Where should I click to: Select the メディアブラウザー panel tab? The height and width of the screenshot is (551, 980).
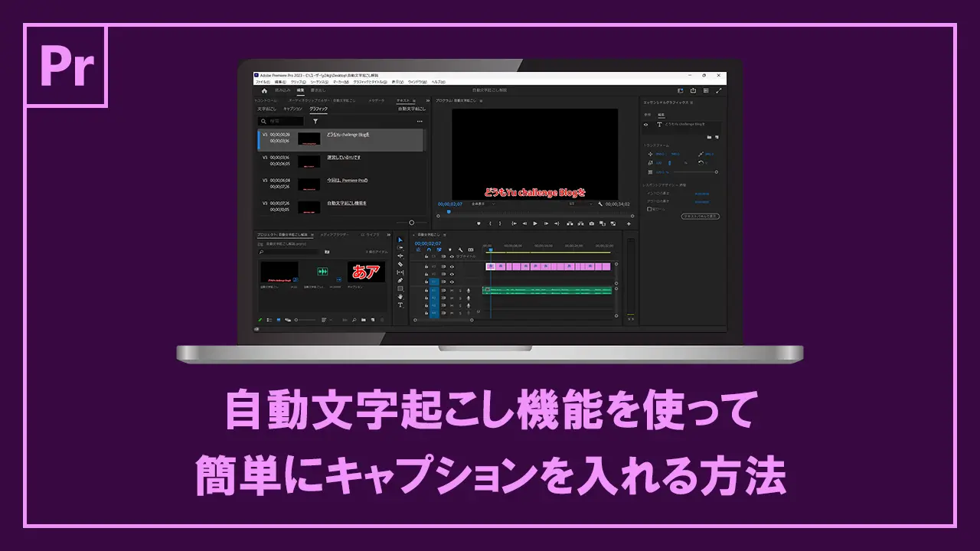point(335,235)
